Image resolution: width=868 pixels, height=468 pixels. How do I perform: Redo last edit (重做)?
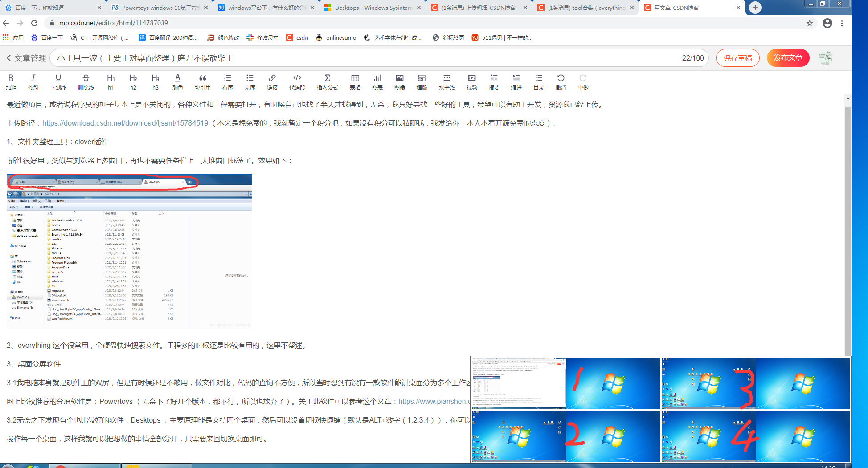pos(583,82)
